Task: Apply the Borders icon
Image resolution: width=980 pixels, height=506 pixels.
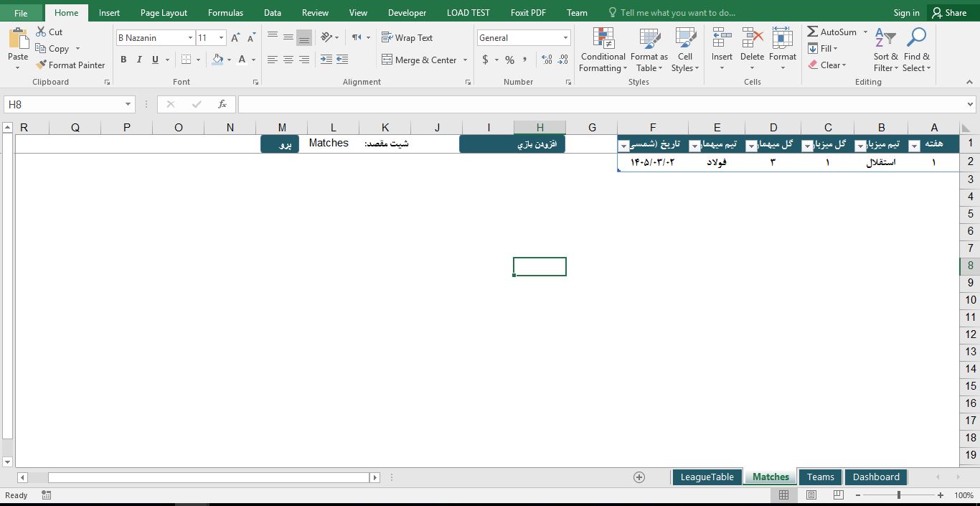Action: [186, 60]
